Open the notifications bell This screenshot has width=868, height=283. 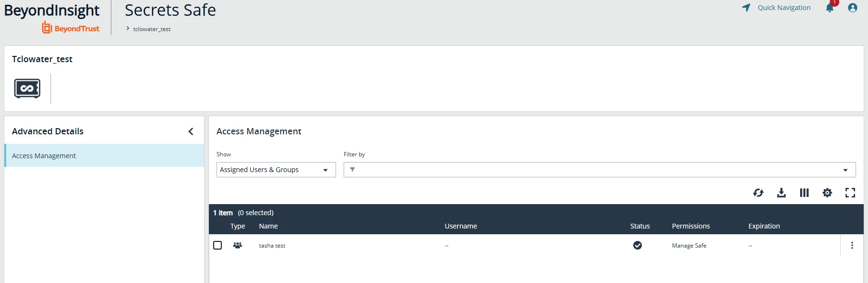[830, 8]
